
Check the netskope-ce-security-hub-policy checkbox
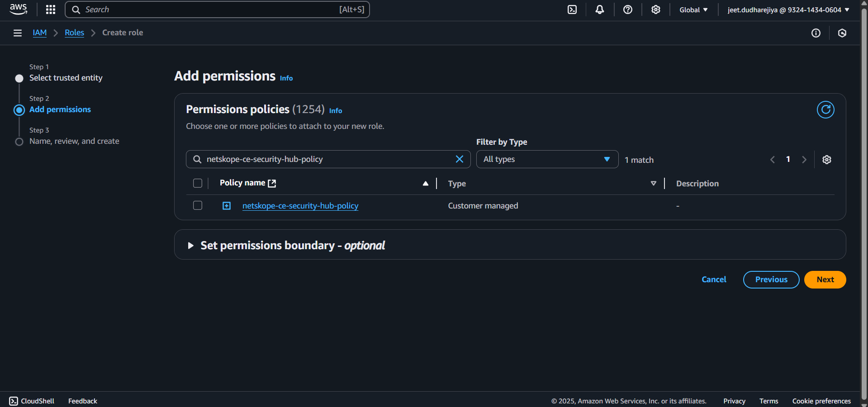pos(198,205)
